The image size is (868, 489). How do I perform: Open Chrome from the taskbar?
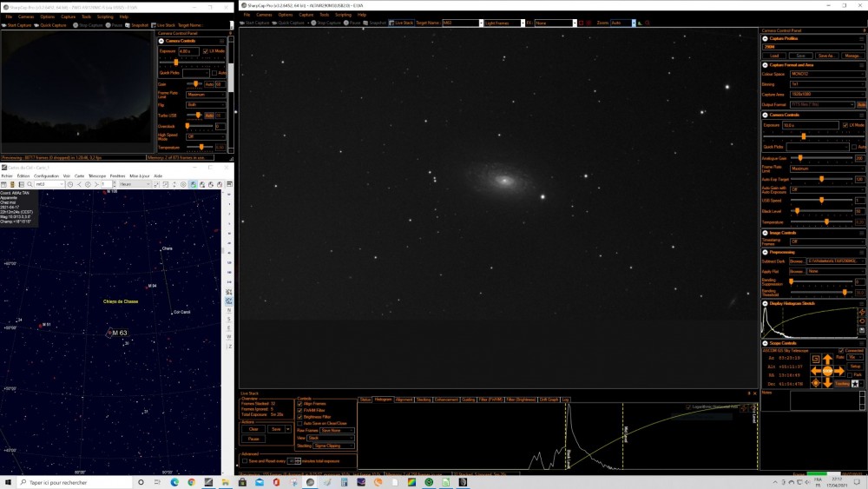(x=191, y=482)
